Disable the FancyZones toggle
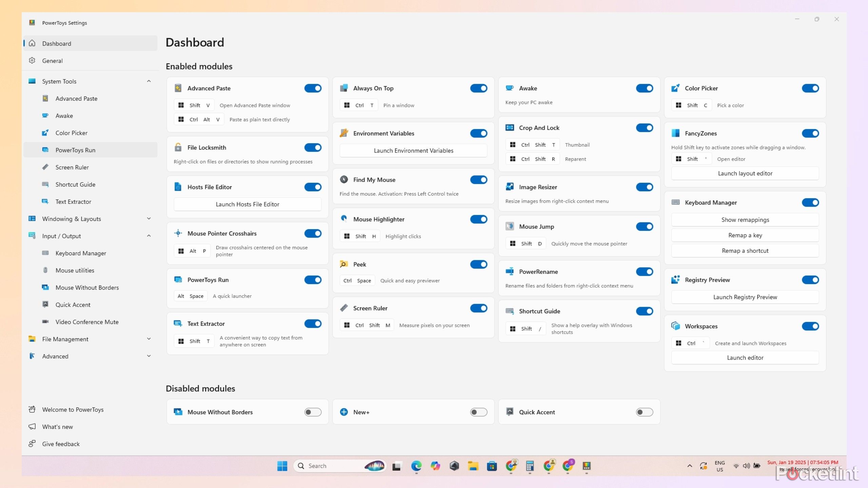The width and height of the screenshot is (868, 488). tap(810, 133)
